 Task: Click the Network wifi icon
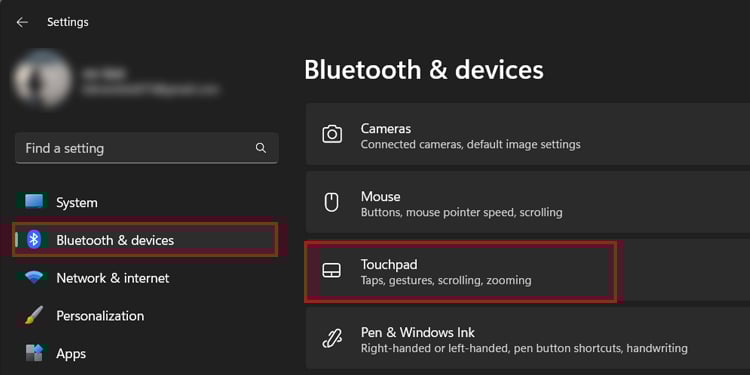[x=33, y=278]
